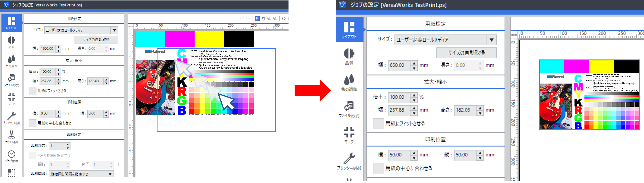Click the zoom out magnifier icon
The image size is (644, 183).
click(275, 19)
